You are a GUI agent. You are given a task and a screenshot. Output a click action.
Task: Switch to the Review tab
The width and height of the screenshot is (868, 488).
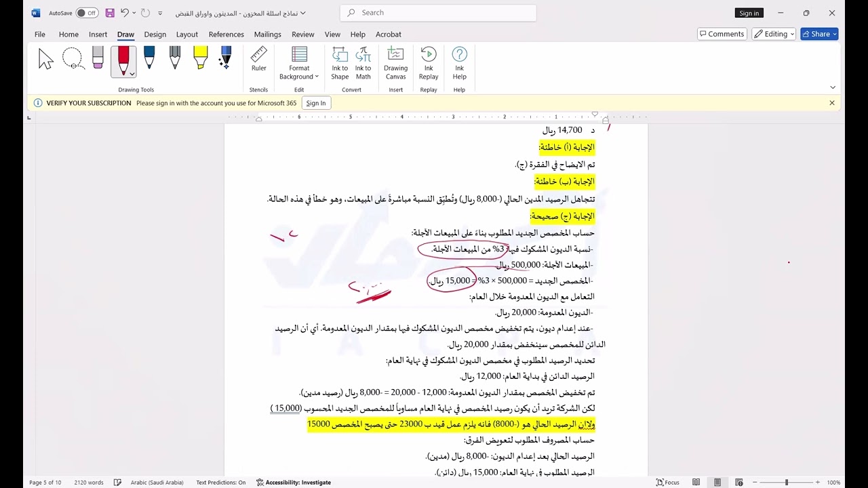(303, 34)
